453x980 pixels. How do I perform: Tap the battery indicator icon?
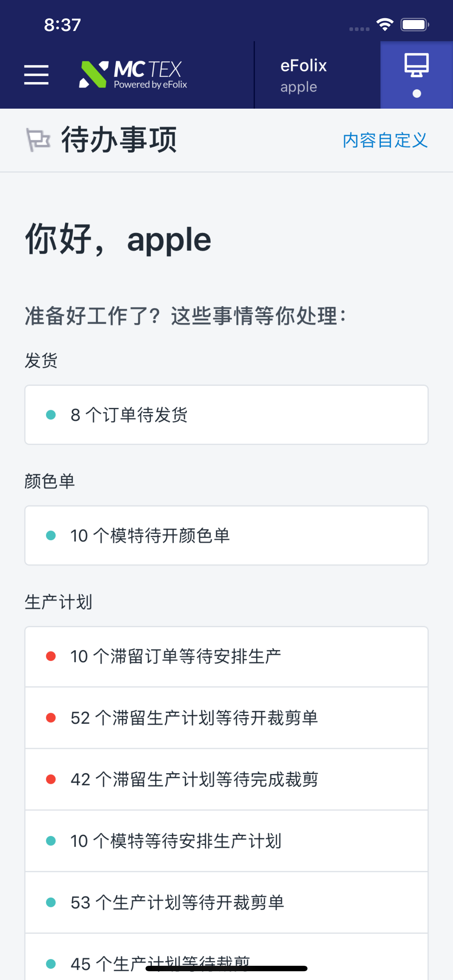point(415,25)
